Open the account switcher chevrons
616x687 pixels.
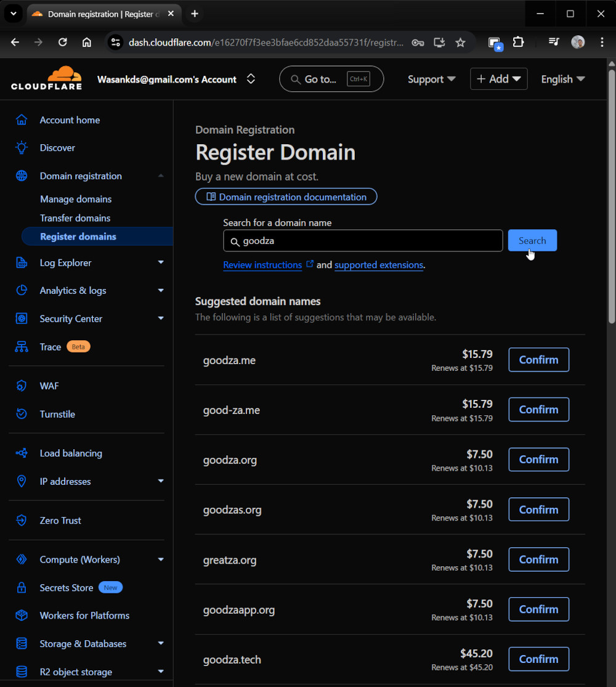tap(251, 79)
